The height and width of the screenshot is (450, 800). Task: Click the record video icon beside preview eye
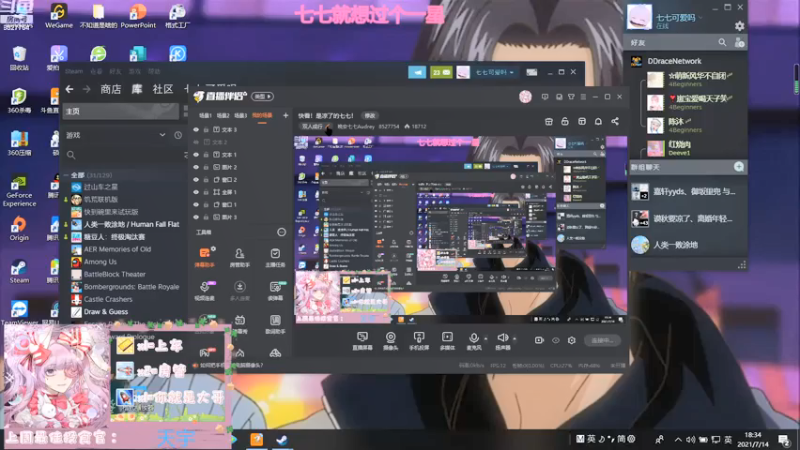(539, 340)
